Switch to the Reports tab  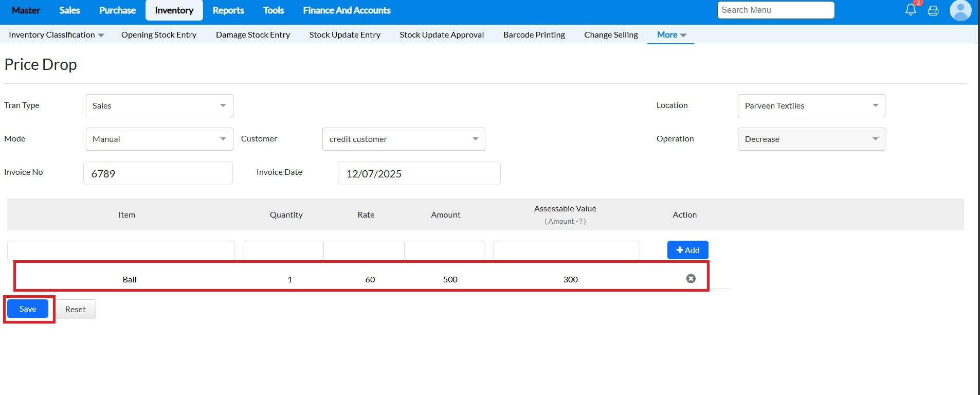point(228,10)
